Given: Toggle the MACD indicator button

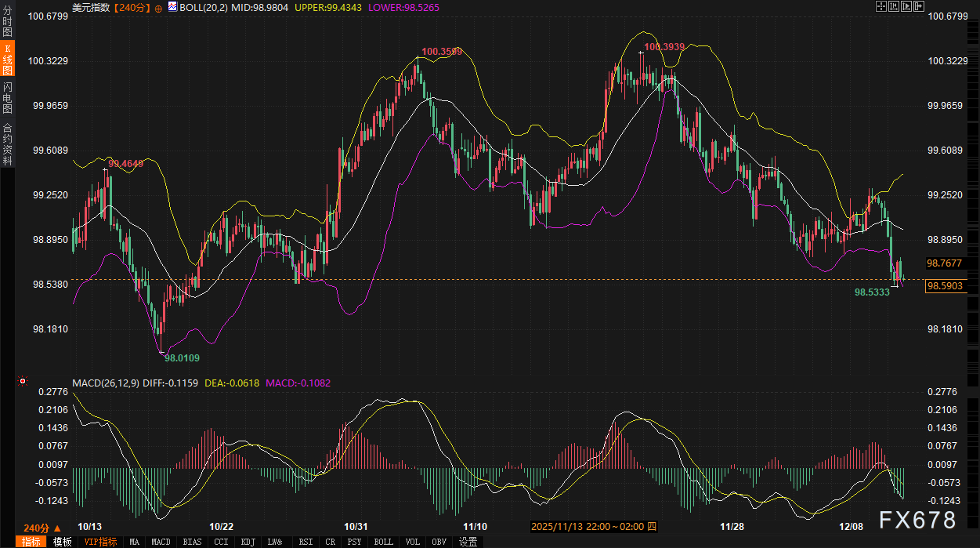Looking at the screenshot, I should (161, 542).
